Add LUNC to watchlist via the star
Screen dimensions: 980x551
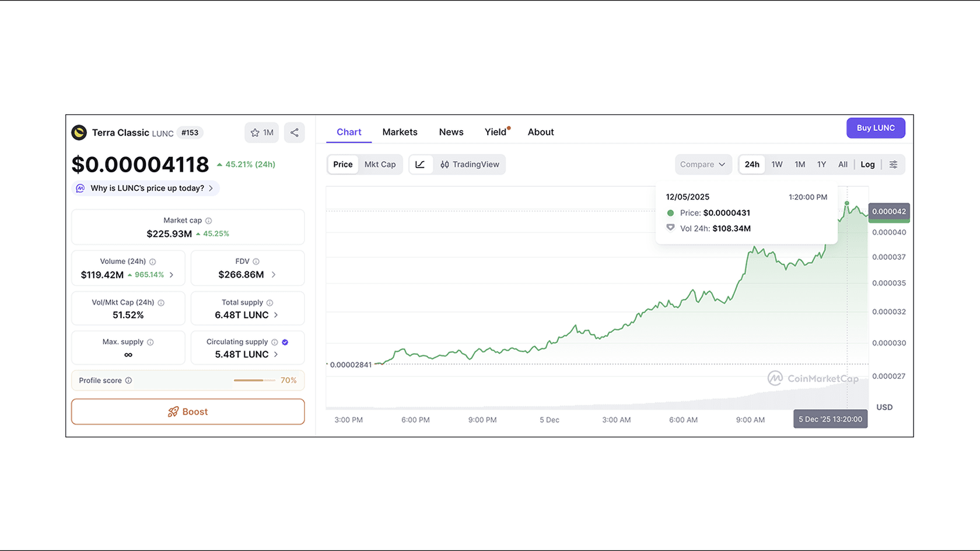(x=255, y=132)
